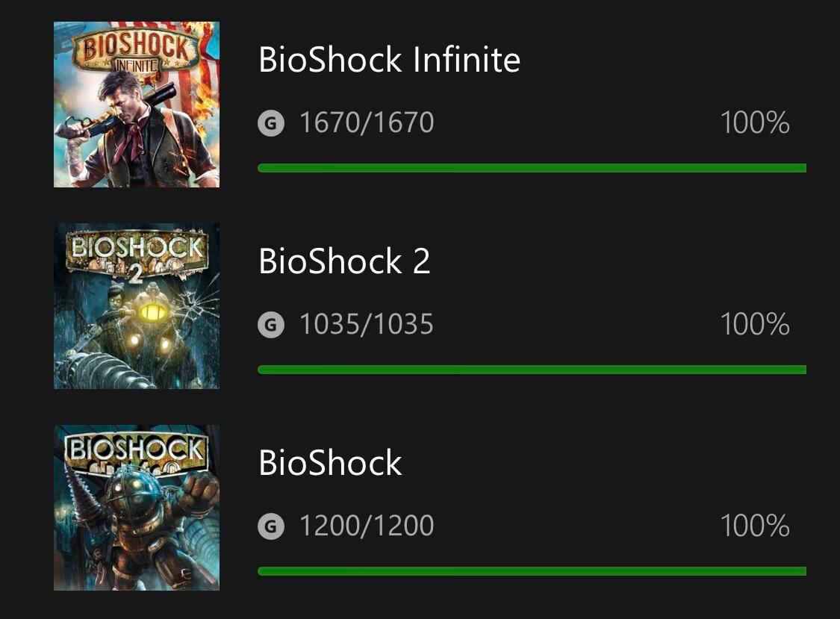The image size is (840, 619).
Task: Select the BioShock 2 cover art thumbnail
Action: pos(136,305)
